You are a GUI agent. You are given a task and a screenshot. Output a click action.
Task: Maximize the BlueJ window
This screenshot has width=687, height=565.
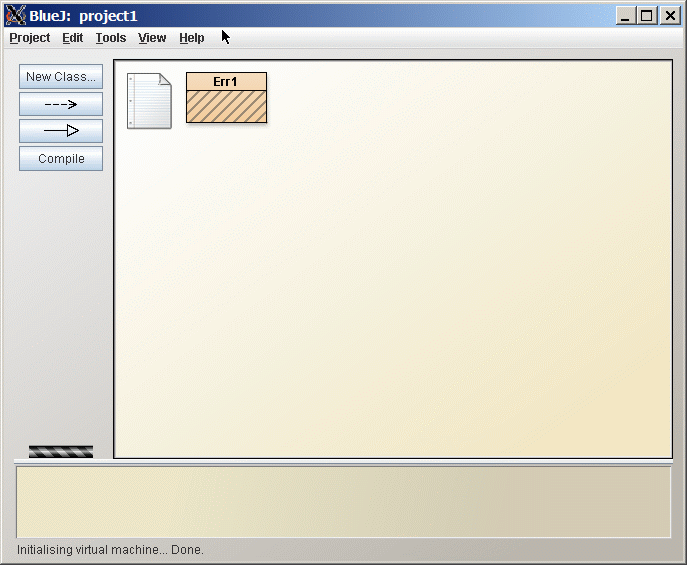(647, 16)
